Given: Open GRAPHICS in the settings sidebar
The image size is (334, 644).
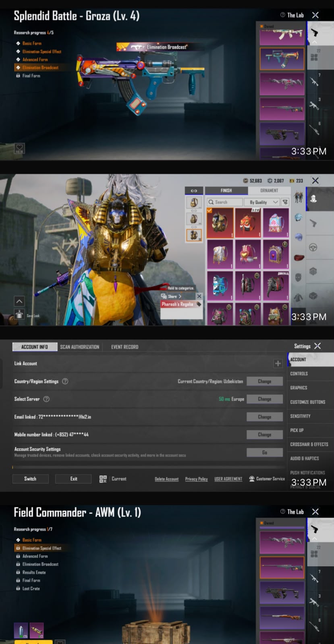Looking at the screenshot, I should coord(299,388).
